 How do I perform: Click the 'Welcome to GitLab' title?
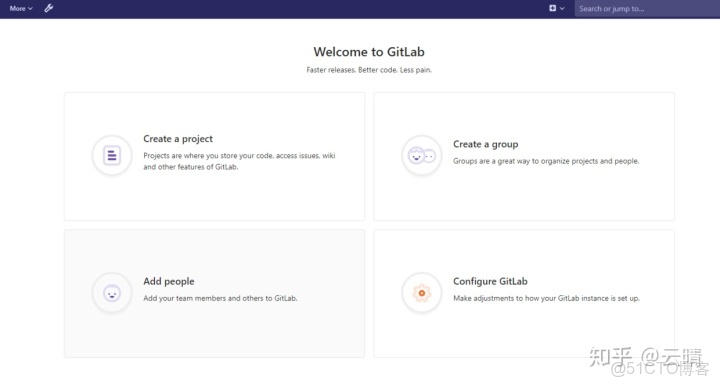[369, 52]
